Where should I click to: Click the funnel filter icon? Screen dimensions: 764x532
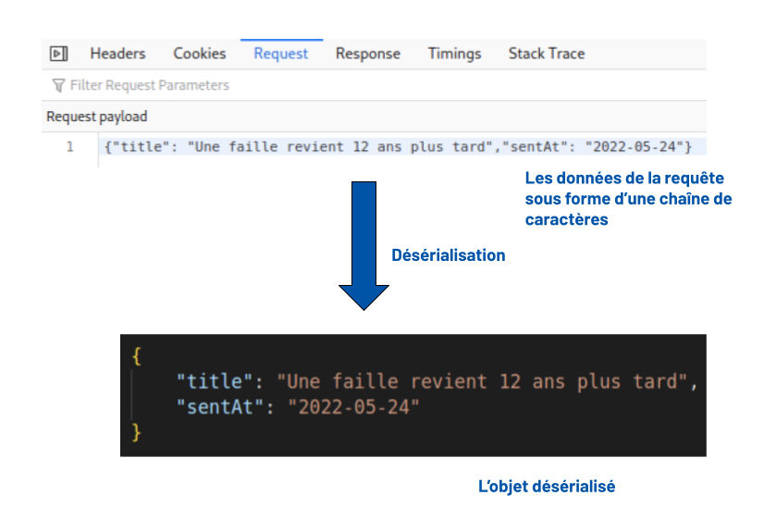point(58,86)
